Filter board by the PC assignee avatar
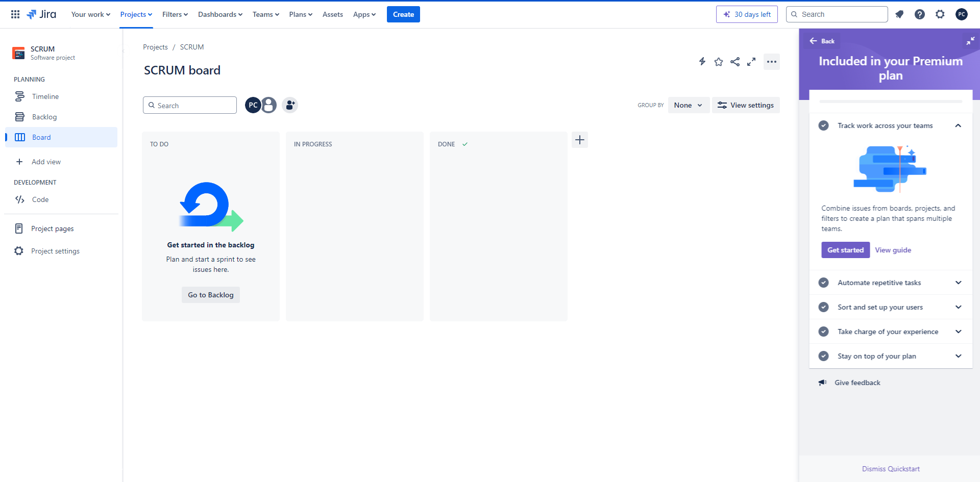 (x=253, y=105)
